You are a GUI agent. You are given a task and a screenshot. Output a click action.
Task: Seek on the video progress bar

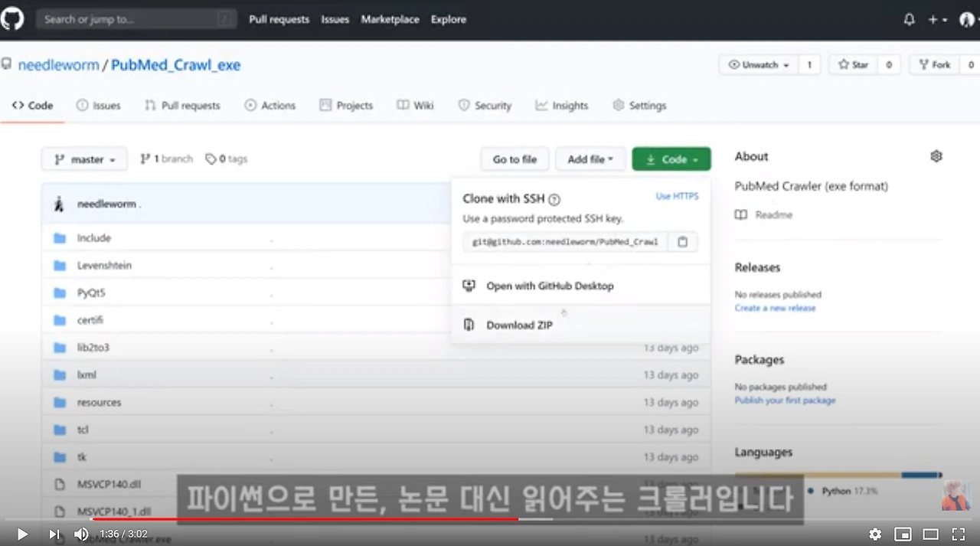(x=490, y=519)
